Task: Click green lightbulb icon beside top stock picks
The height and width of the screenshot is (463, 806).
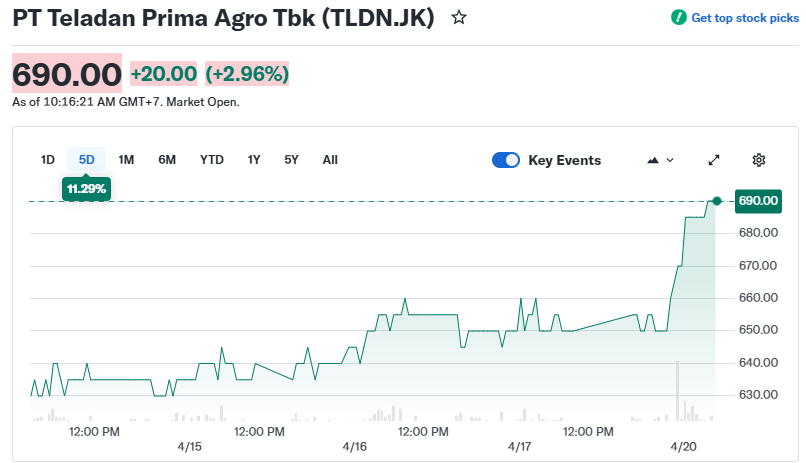Action: click(679, 18)
